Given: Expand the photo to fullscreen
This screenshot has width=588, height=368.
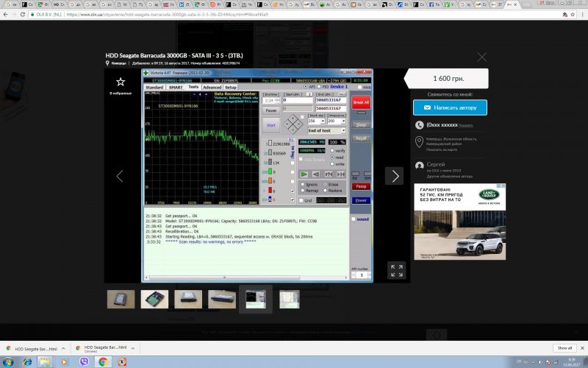Looking at the screenshot, I should pyautogui.click(x=395, y=270).
